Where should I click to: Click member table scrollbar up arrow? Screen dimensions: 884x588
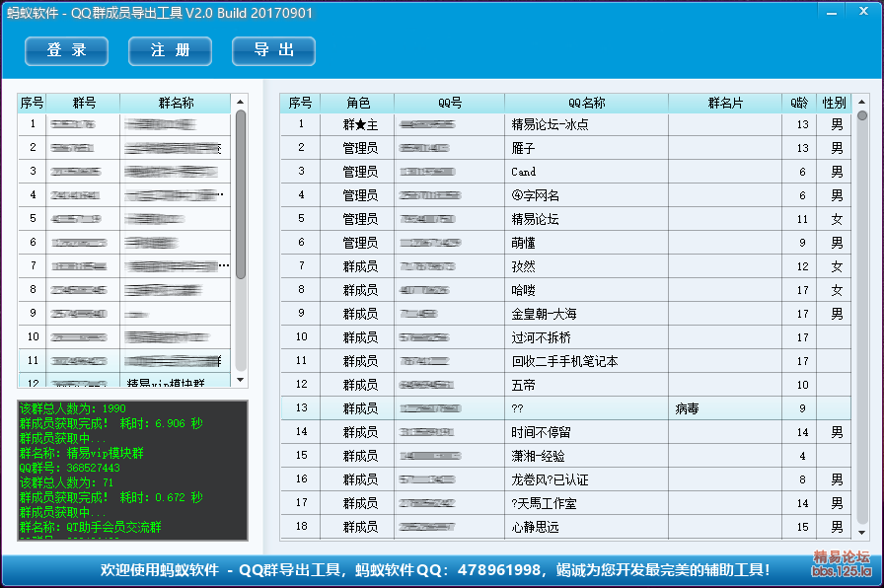coord(861,102)
